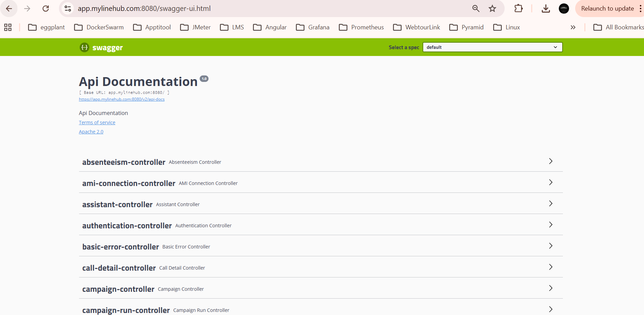Click the 1.0 version badge

coord(204,79)
